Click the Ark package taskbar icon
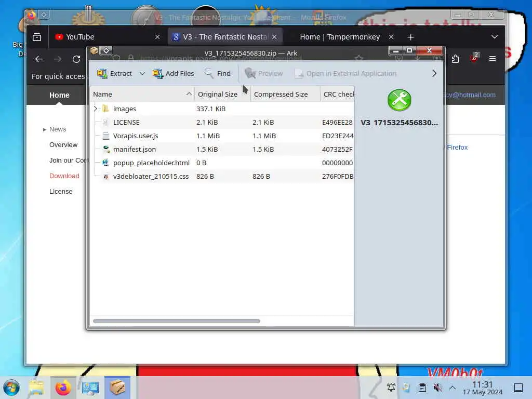The height and width of the screenshot is (399, 532). coord(117,388)
